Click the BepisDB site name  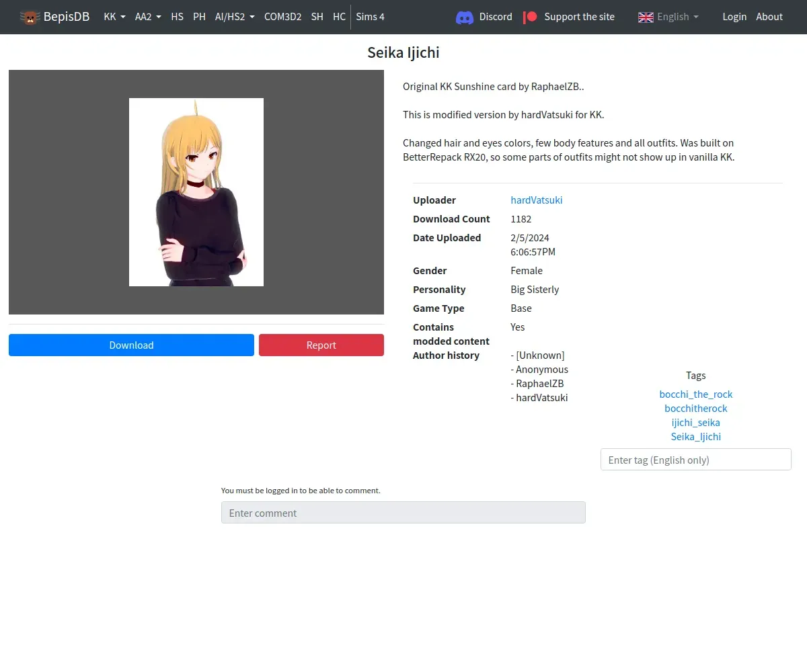pos(67,17)
